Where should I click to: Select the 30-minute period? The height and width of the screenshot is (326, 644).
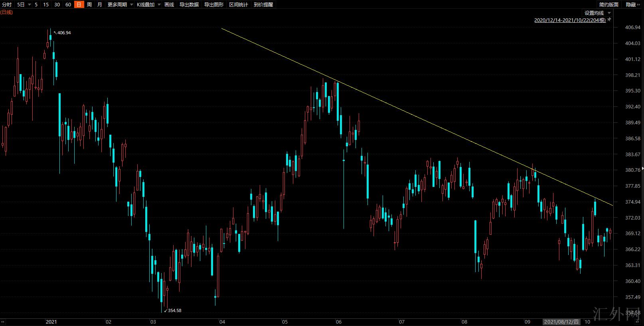point(57,4)
